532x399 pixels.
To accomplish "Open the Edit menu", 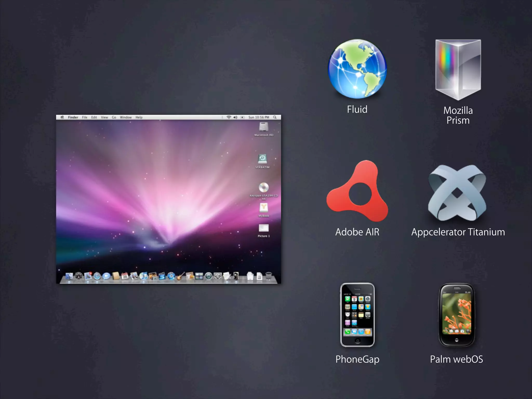I will (x=94, y=117).
